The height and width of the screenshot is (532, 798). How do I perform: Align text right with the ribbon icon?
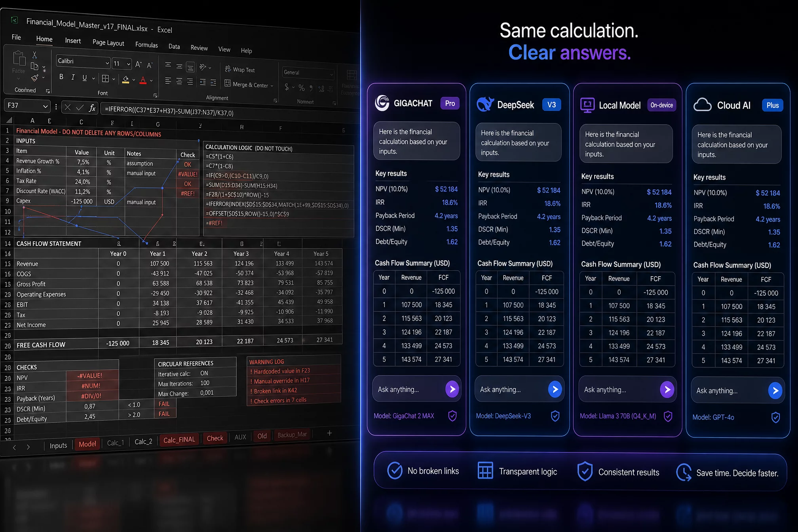(190, 82)
